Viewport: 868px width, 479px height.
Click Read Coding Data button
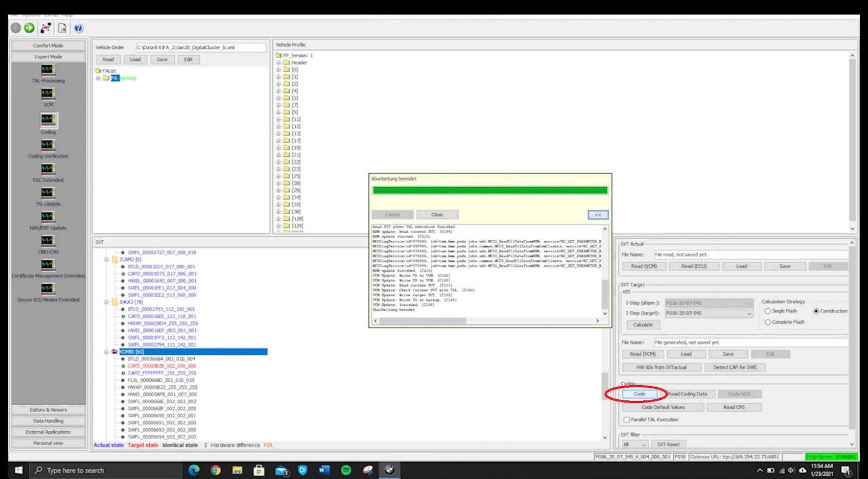click(688, 394)
